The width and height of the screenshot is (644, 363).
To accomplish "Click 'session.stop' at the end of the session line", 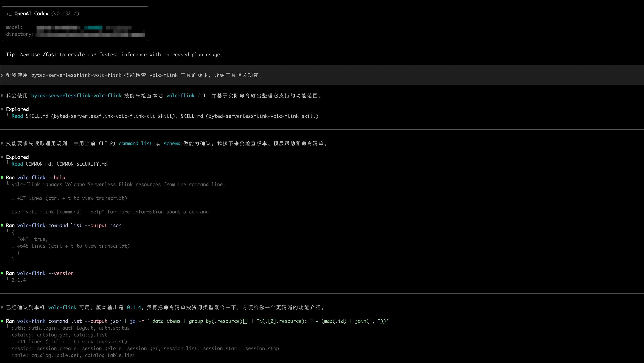I will coord(262,348).
